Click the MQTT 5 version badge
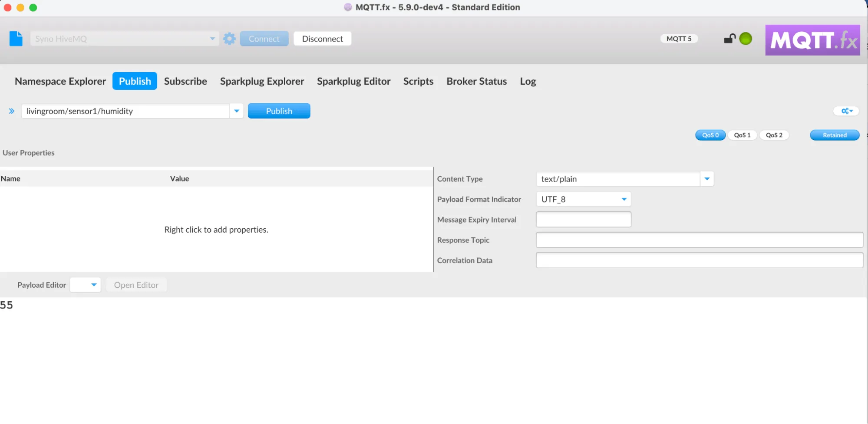Screen dimensions: 868x424 coord(679,39)
